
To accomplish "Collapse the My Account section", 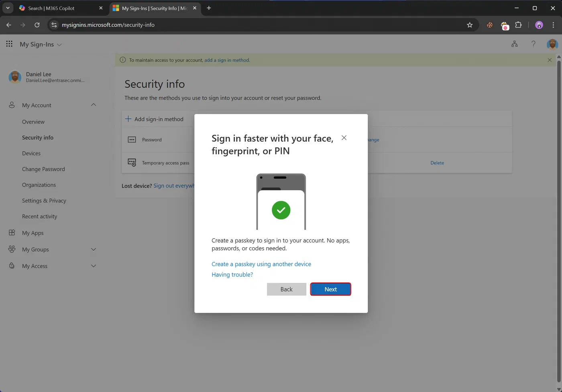I will point(94,105).
